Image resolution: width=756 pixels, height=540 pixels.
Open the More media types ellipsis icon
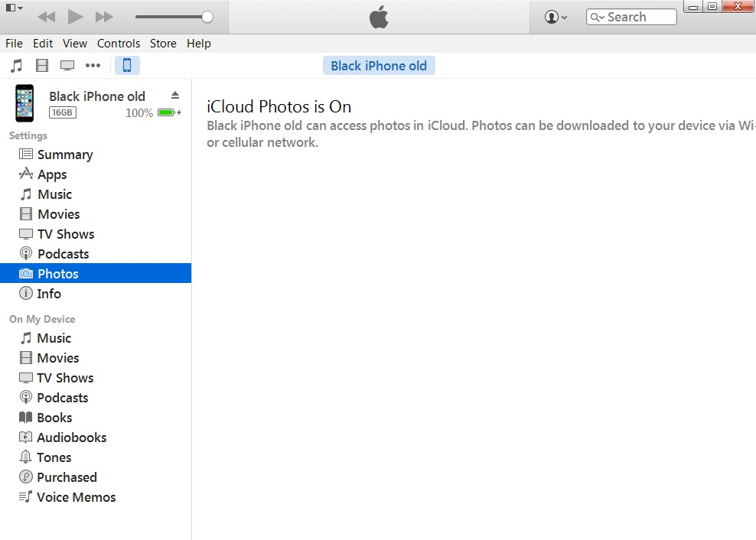coord(93,66)
